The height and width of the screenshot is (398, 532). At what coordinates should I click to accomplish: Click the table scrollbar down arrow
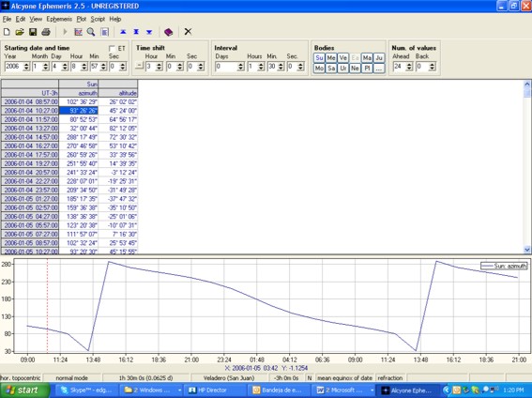tap(527, 250)
